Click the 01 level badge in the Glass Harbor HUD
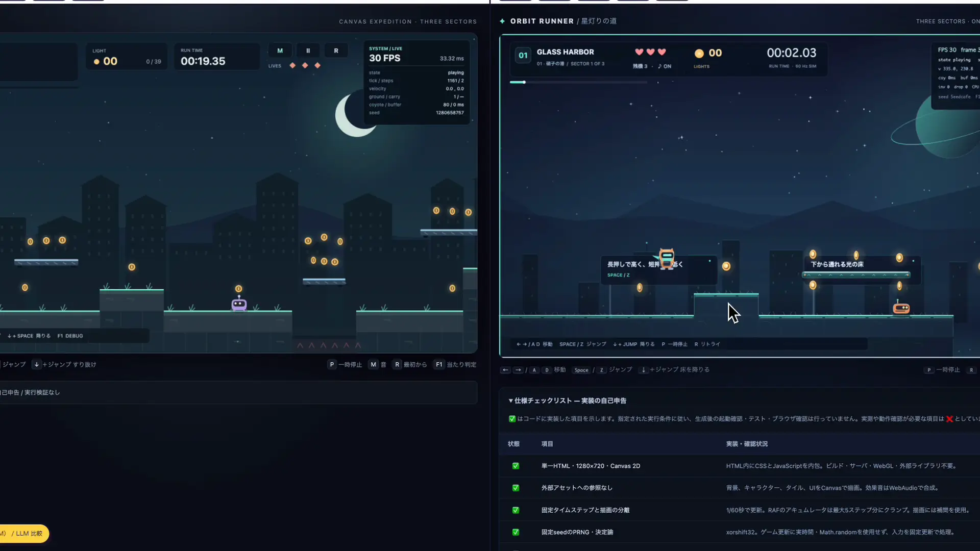Viewport: 980px width, 551px height. (523, 55)
